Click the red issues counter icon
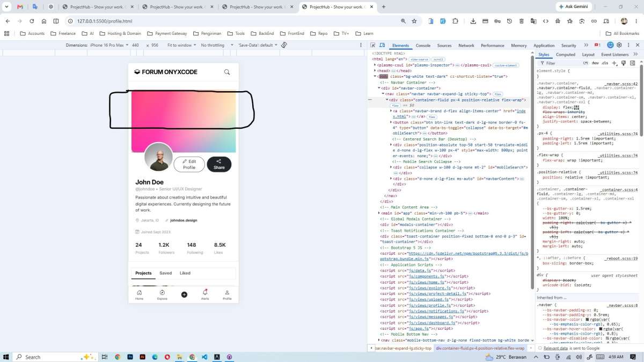644x362 pixels. click(x=597, y=45)
